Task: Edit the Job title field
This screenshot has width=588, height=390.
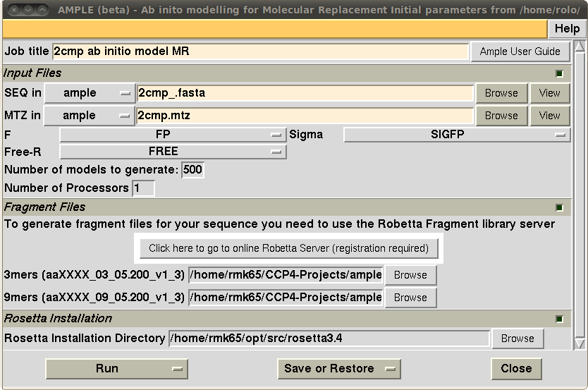Action: [x=261, y=51]
